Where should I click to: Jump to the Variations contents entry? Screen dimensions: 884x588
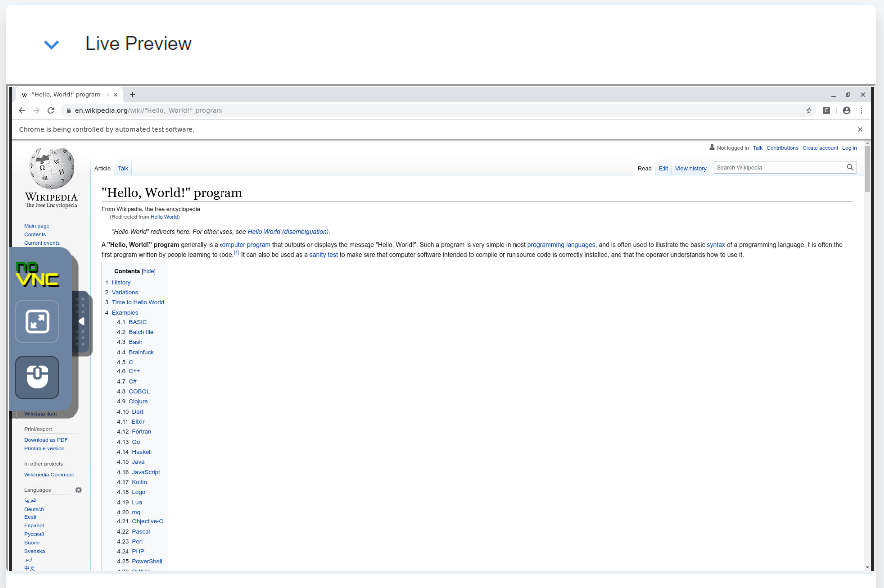124,293
